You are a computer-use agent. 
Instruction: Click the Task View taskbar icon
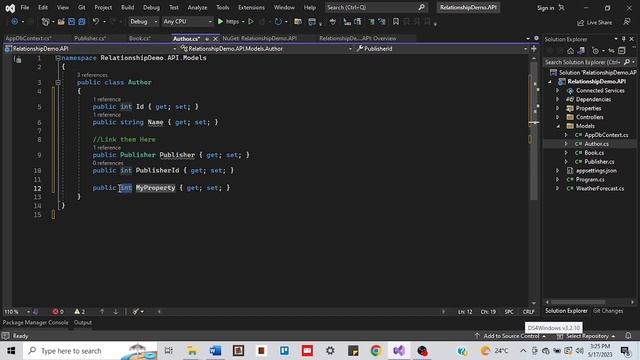169,351
